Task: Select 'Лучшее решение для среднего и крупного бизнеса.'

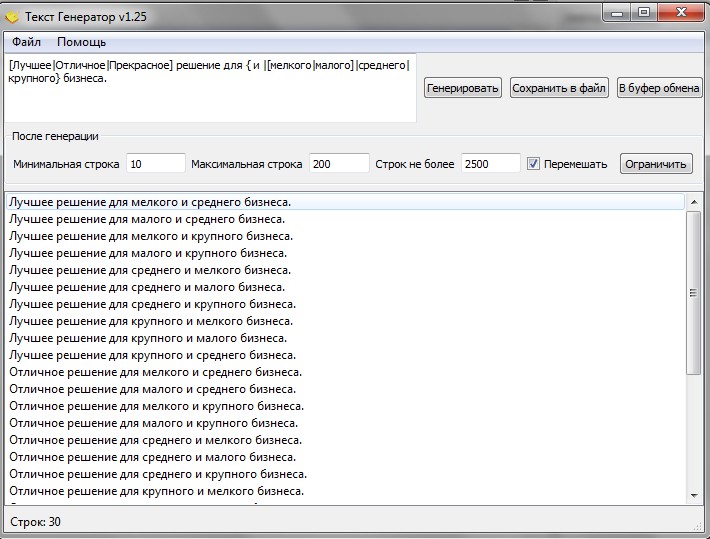Action: coord(346,304)
